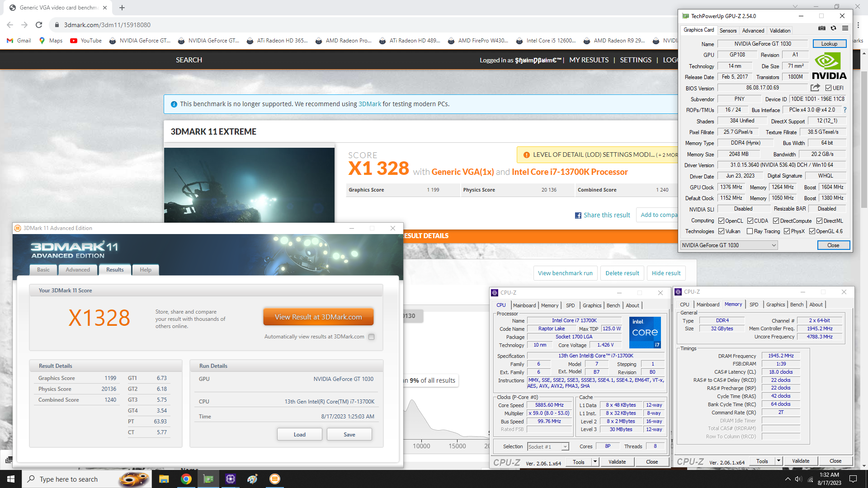This screenshot has width=868, height=488.
Task: Open the notification center icon
Action: pyautogui.click(x=853, y=479)
